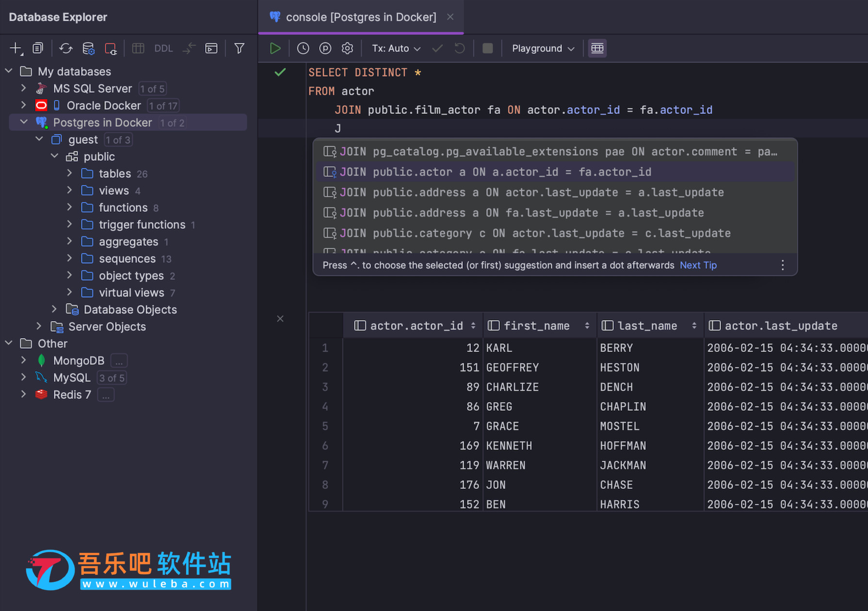Click the Jump to source arrow icon
This screenshot has height=611, width=868.
[x=189, y=48]
